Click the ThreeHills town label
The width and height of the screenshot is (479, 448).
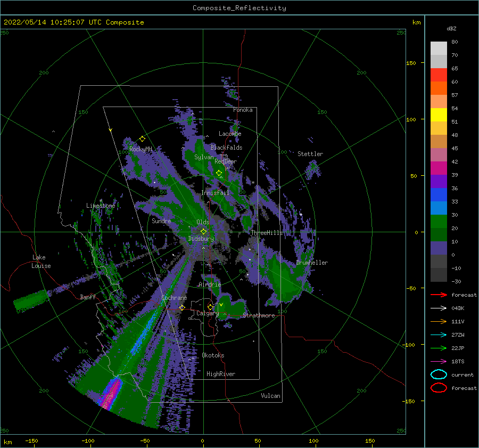pos(267,233)
